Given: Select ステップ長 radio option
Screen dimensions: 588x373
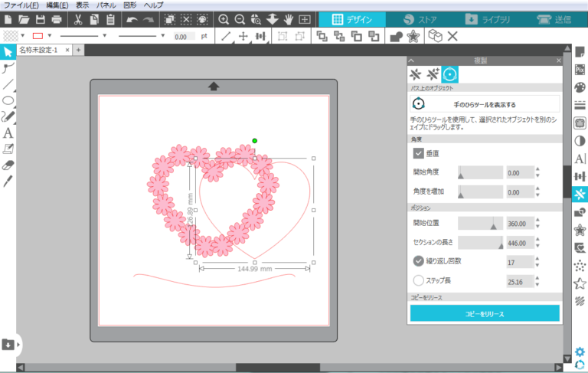Looking at the screenshot, I should (419, 280).
